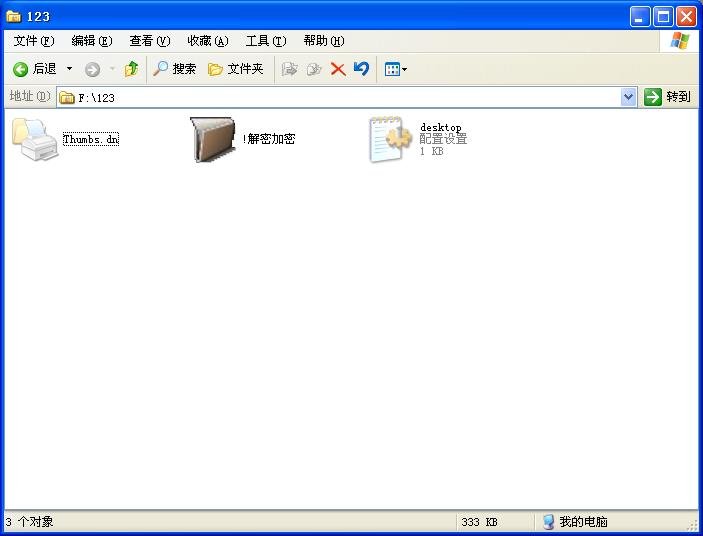Close the 123 window
This screenshot has height=536, width=703.
[686, 17]
